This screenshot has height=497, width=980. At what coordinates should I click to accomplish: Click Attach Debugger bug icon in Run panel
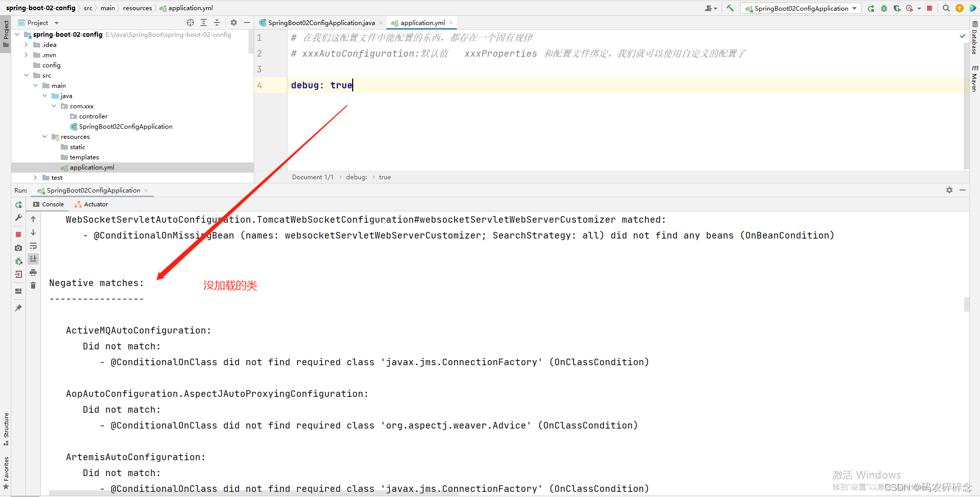pos(18,261)
